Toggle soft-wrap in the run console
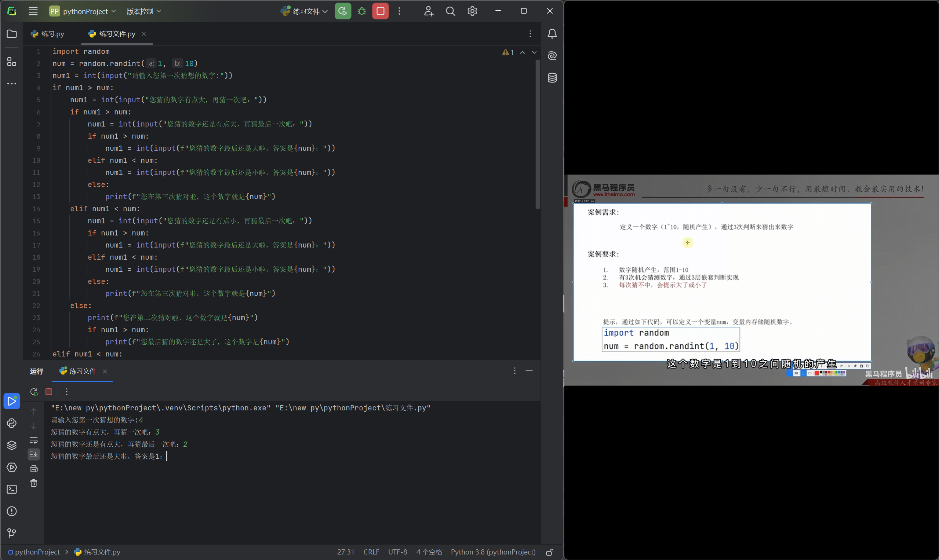 point(34,440)
